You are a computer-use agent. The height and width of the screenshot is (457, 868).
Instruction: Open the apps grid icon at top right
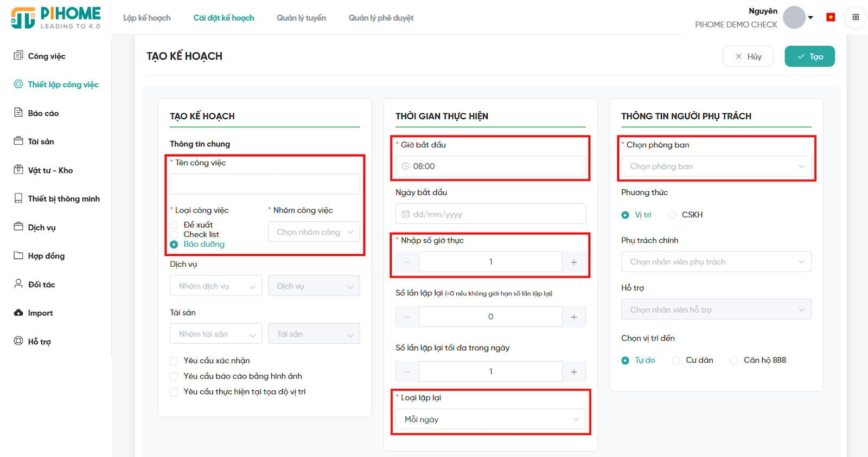click(x=856, y=17)
